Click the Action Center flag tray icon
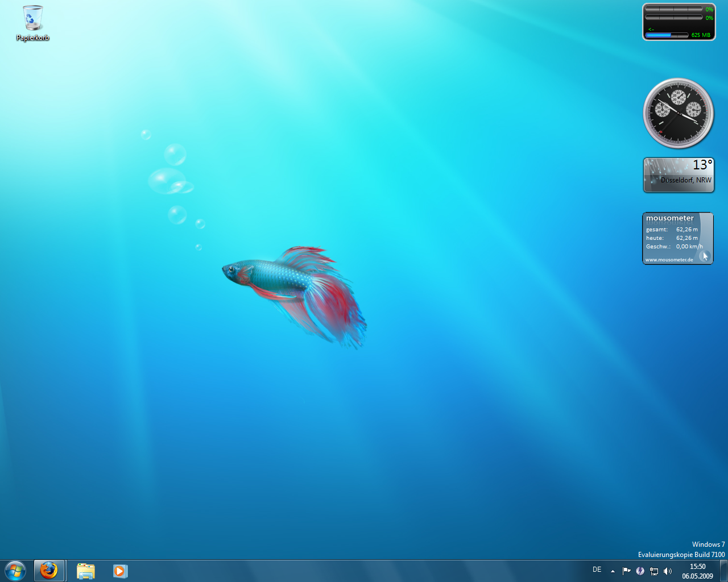This screenshot has width=728, height=582. (x=626, y=571)
